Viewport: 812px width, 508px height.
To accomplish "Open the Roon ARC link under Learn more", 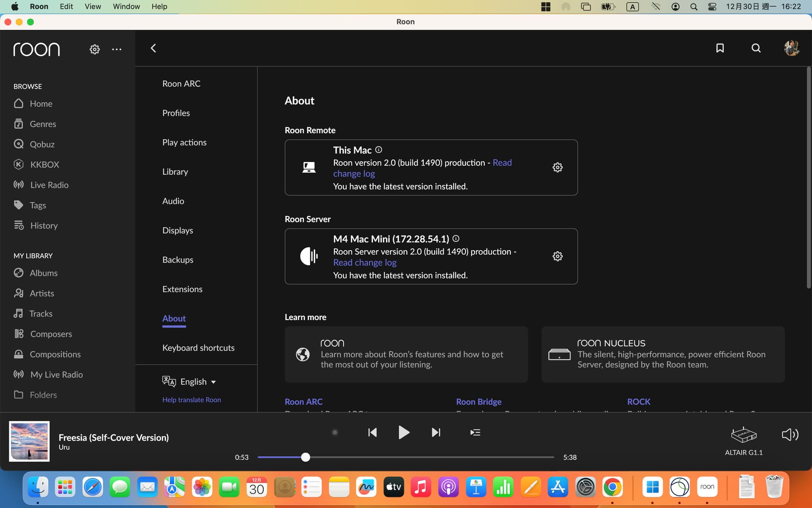I will (x=303, y=402).
